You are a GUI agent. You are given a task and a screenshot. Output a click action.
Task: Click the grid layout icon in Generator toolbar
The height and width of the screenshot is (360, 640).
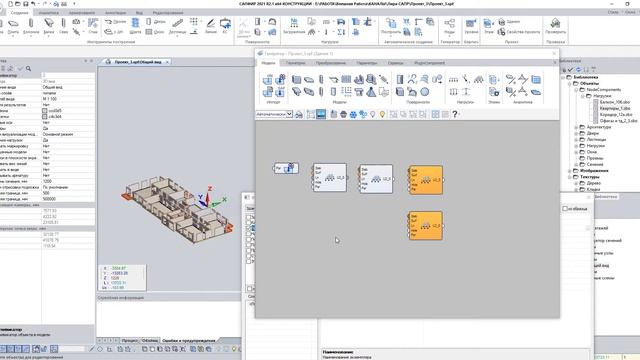[435, 115]
